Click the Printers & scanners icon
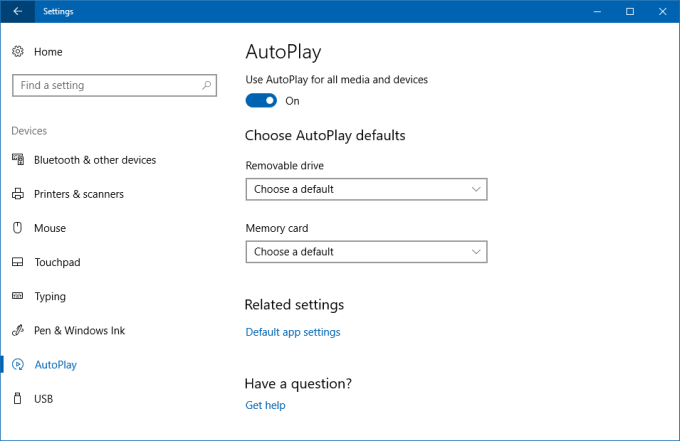 18,194
